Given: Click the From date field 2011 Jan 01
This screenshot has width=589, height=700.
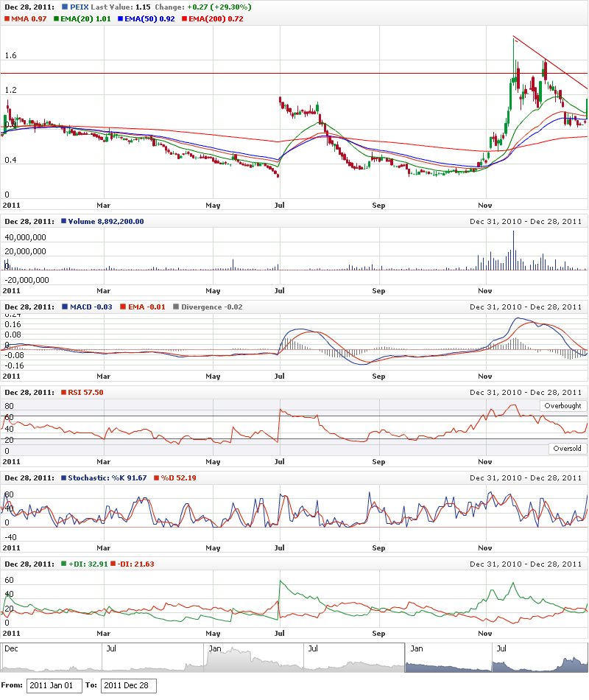Looking at the screenshot, I should coord(54,686).
